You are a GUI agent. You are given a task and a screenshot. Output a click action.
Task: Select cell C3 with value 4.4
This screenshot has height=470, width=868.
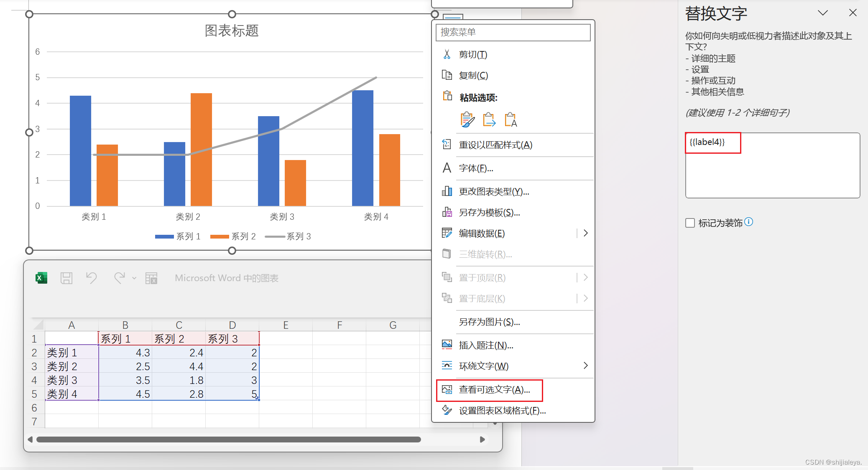click(179, 366)
